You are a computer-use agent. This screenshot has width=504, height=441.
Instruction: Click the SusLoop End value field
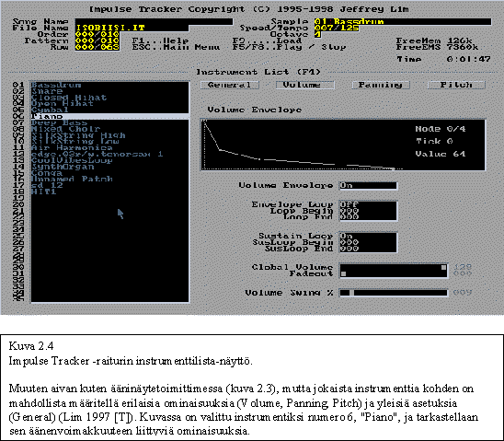[x=368, y=249]
